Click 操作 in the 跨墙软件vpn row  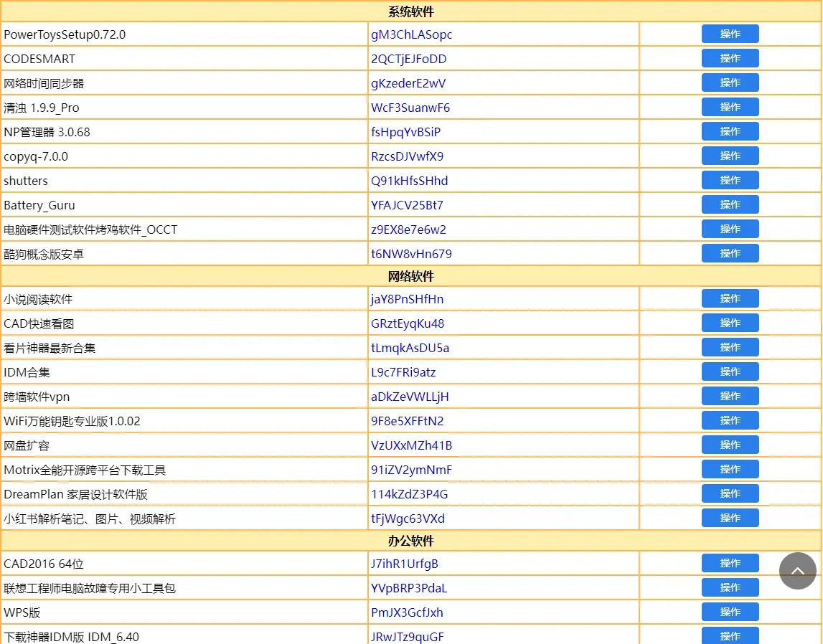730,397
